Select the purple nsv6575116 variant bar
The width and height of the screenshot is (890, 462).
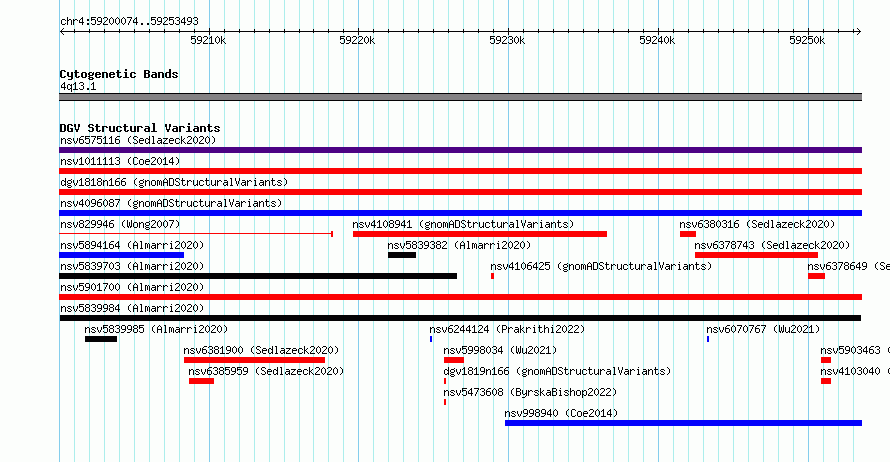pyautogui.click(x=460, y=150)
